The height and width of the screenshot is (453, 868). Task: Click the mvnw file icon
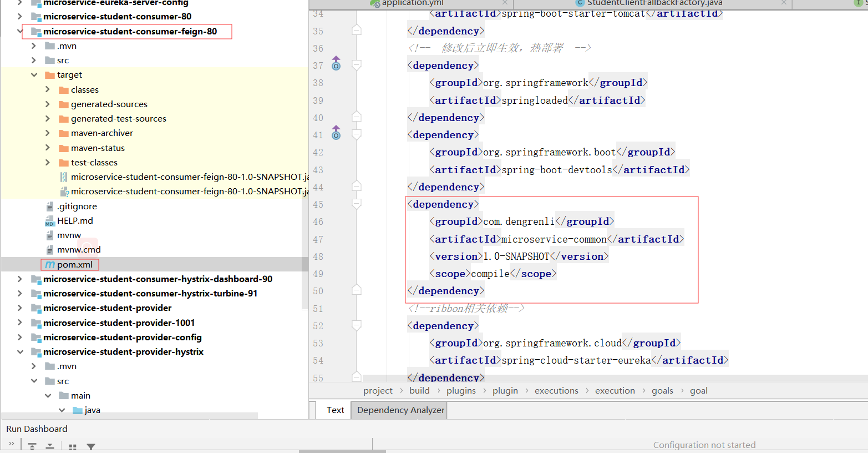tap(50, 235)
